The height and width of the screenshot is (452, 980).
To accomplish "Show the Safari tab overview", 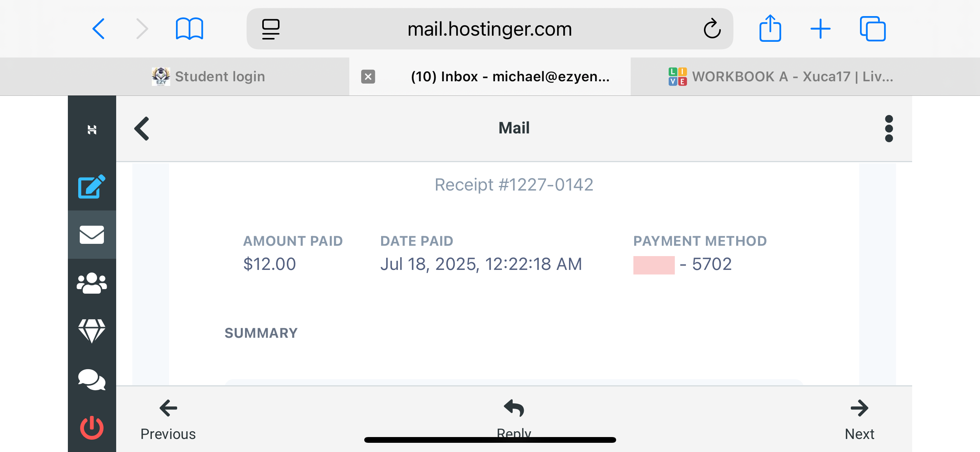I will pyautogui.click(x=873, y=29).
